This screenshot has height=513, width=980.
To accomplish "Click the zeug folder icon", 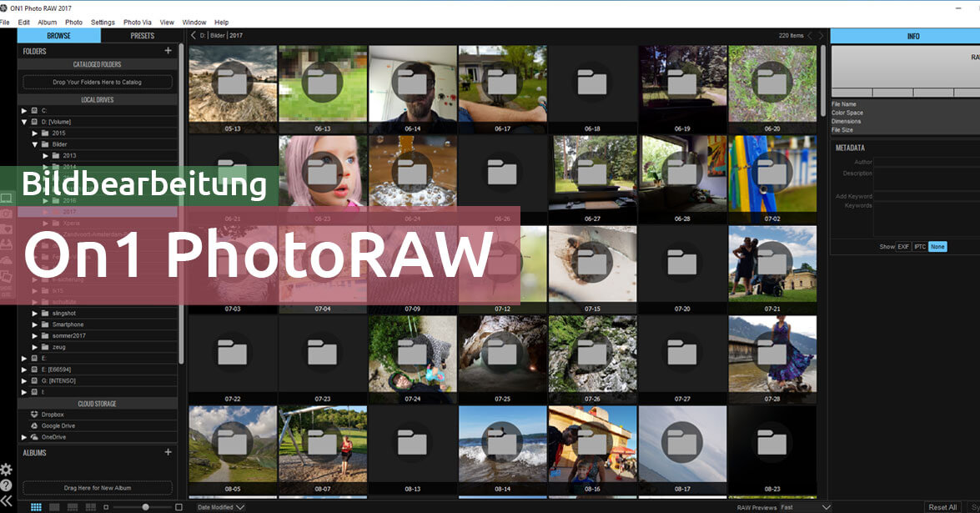I will point(45,347).
